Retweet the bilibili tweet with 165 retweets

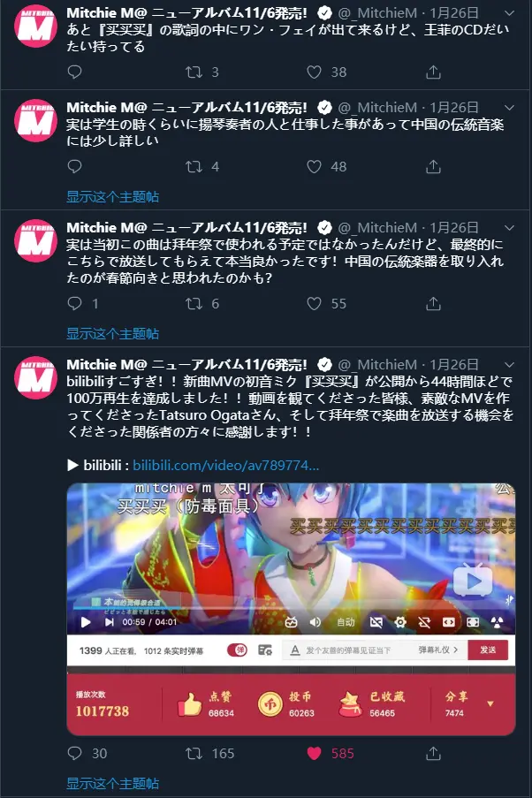194,753
